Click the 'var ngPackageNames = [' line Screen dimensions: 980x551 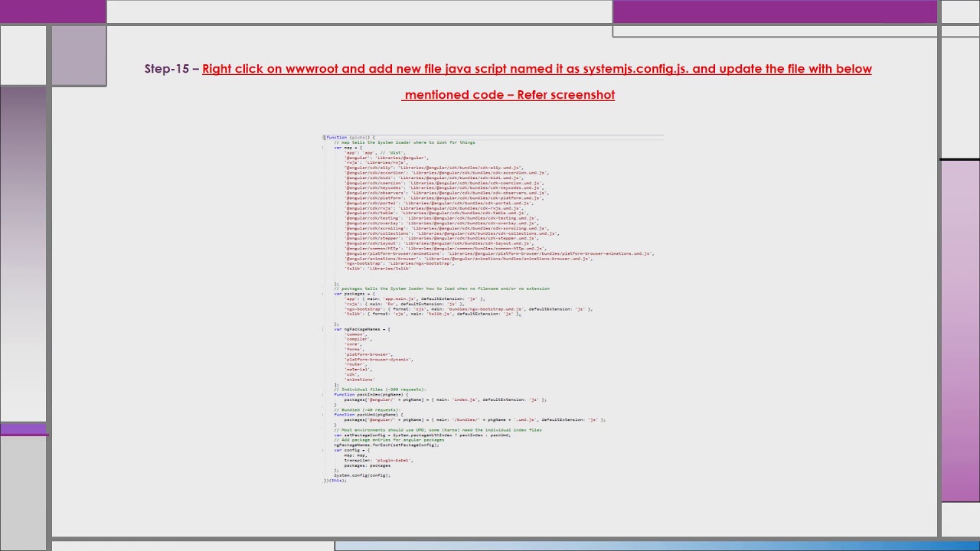362,329
